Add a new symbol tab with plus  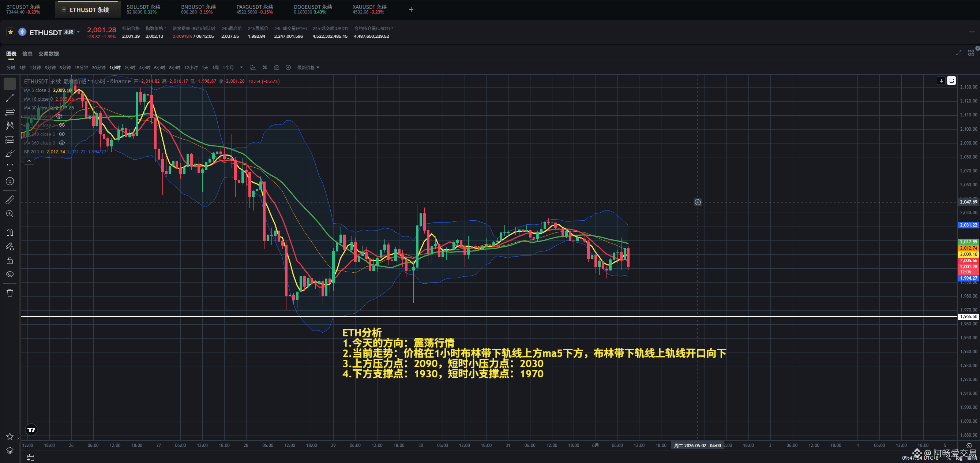pos(411,10)
